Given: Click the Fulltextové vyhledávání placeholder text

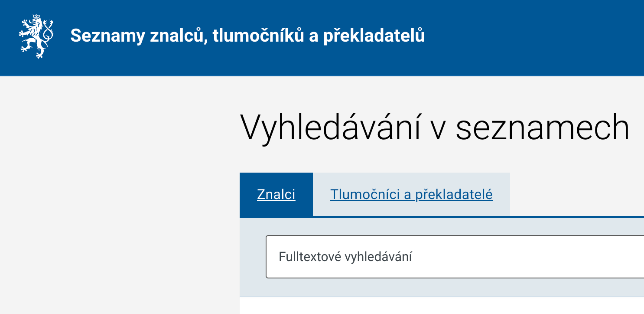Looking at the screenshot, I should point(345,257).
